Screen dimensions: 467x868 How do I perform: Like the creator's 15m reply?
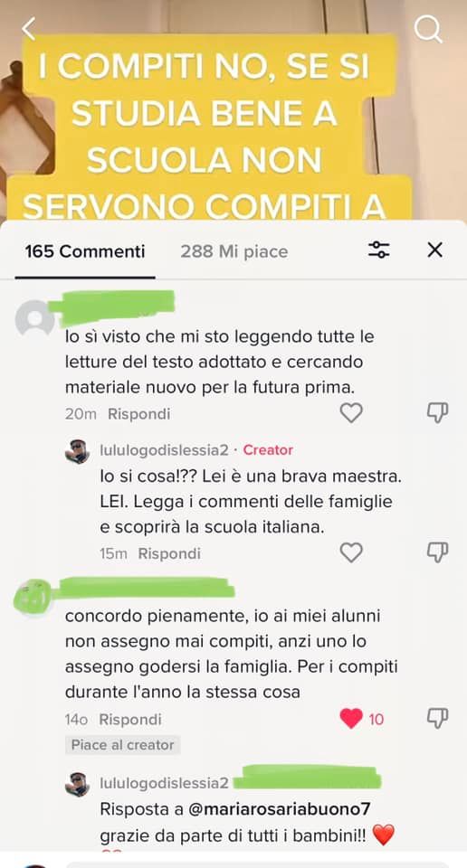[x=350, y=552]
